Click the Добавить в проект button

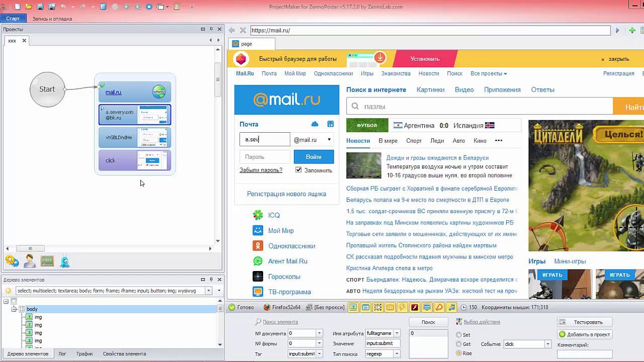(584, 334)
